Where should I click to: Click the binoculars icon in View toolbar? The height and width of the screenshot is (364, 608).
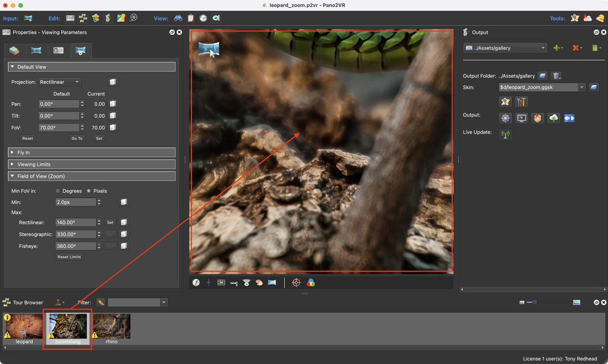click(x=178, y=18)
